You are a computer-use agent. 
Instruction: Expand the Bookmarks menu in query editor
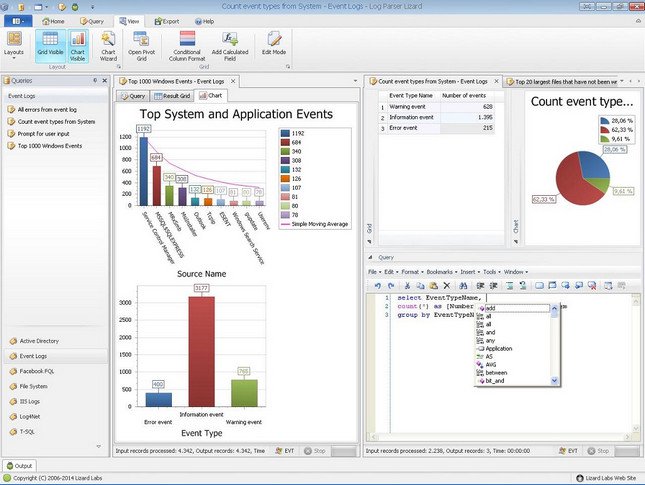click(439, 271)
